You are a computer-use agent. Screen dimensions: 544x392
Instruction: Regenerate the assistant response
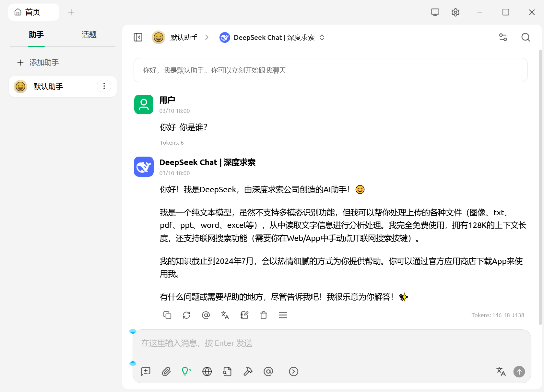186,315
